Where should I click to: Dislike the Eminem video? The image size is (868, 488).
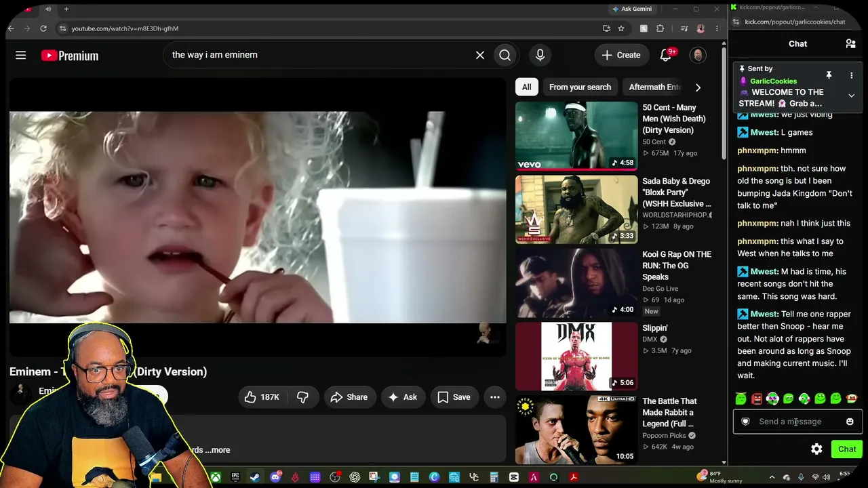302,397
